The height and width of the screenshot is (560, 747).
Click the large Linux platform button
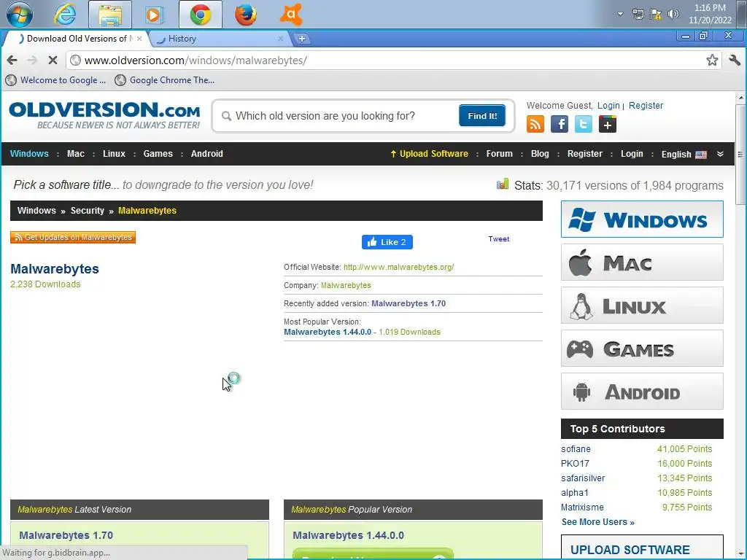point(642,306)
